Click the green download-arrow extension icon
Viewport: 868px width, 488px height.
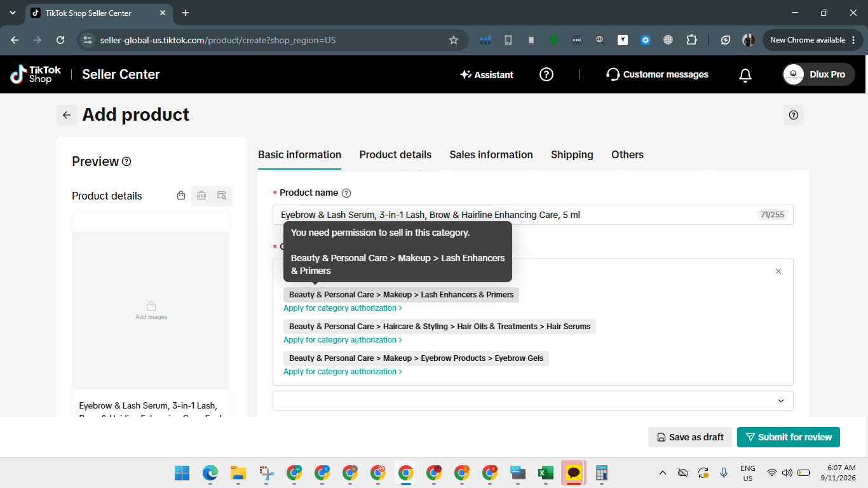[x=554, y=40]
